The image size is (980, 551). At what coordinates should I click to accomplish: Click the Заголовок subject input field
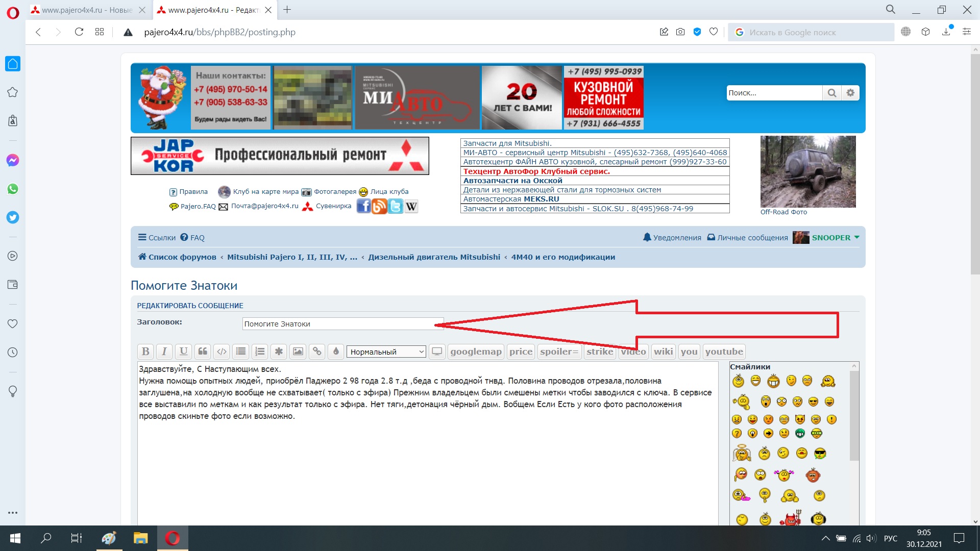click(337, 324)
